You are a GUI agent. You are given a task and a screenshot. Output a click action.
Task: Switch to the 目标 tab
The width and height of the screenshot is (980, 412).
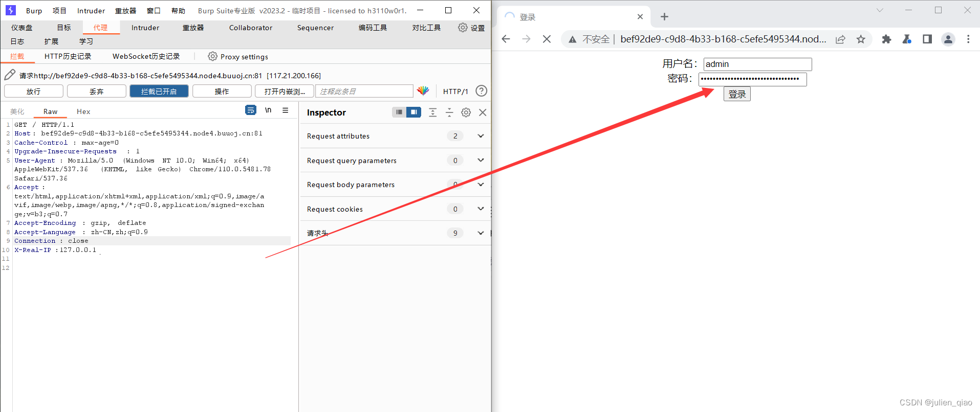(64, 28)
